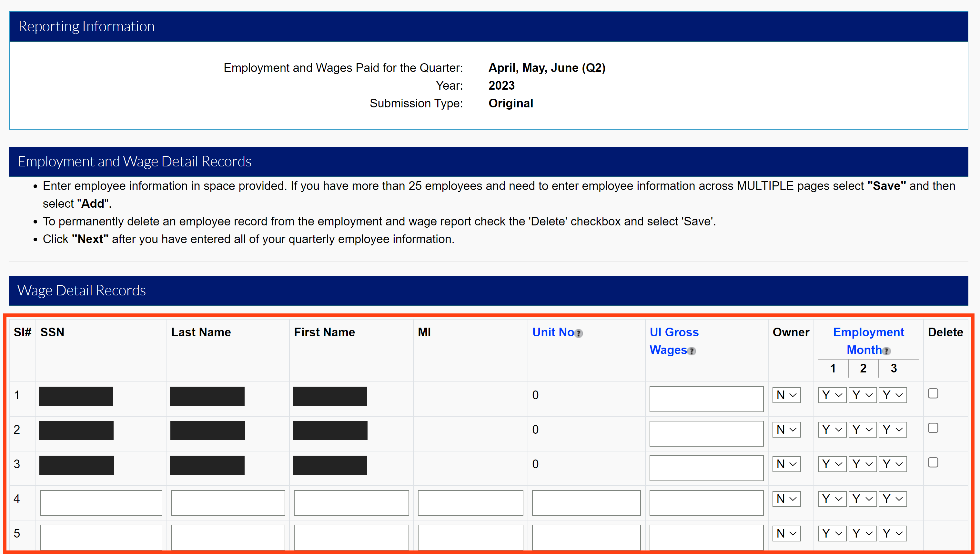Open the Owner dropdown for row 1
This screenshot has width=980, height=554.
[x=787, y=395]
